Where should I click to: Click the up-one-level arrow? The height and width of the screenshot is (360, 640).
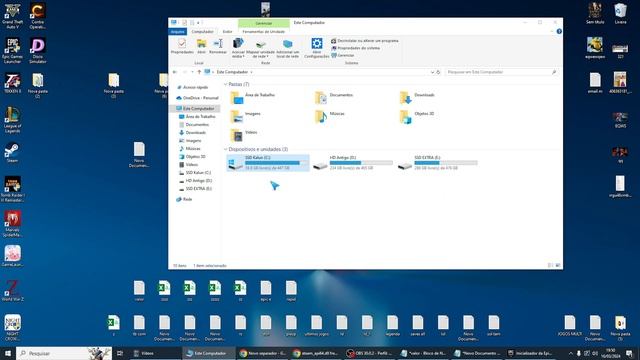[199, 72]
